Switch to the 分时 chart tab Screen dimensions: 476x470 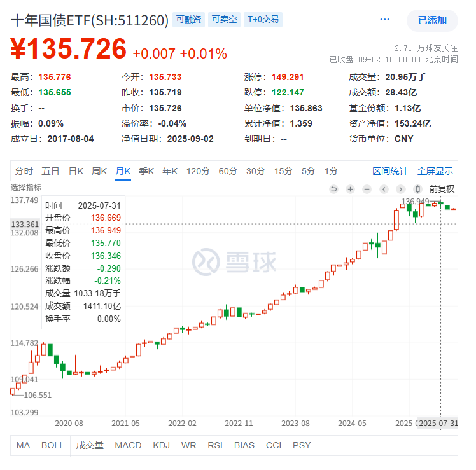point(24,171)
